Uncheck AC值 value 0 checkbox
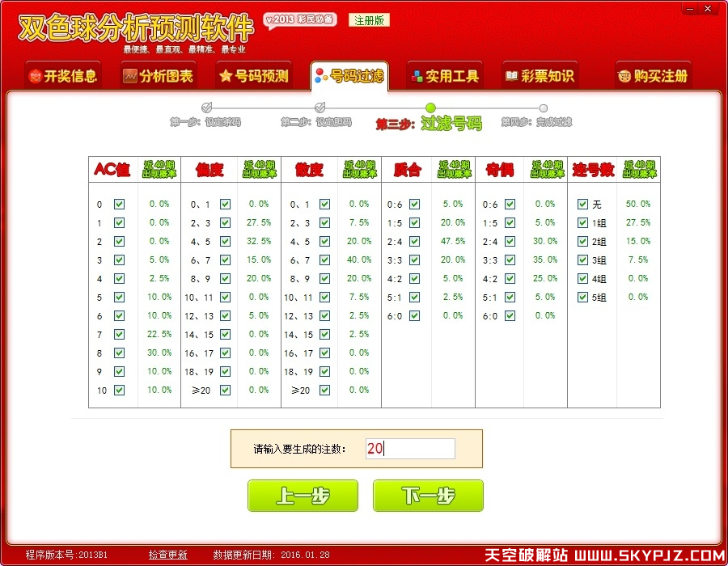 [x=117, y=204]
